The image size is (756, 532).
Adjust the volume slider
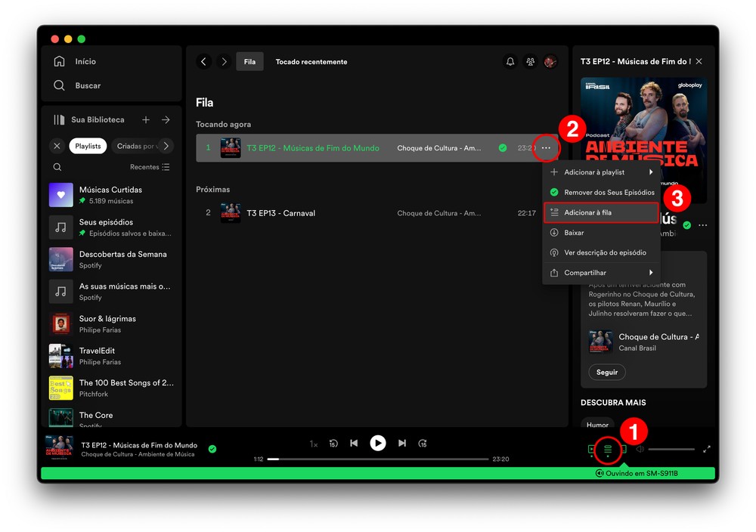(x=671, y=450)
